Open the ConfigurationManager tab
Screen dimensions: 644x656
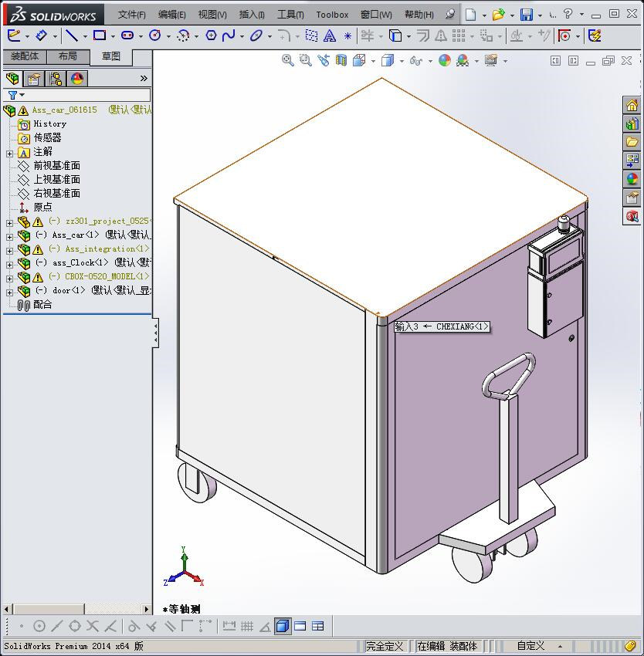pyautogui.click(x=56, y=79)
